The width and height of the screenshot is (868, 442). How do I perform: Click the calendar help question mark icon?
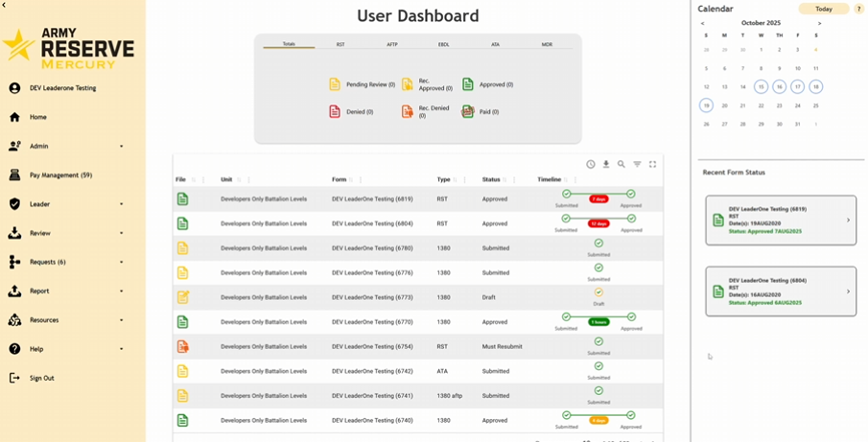858,9
